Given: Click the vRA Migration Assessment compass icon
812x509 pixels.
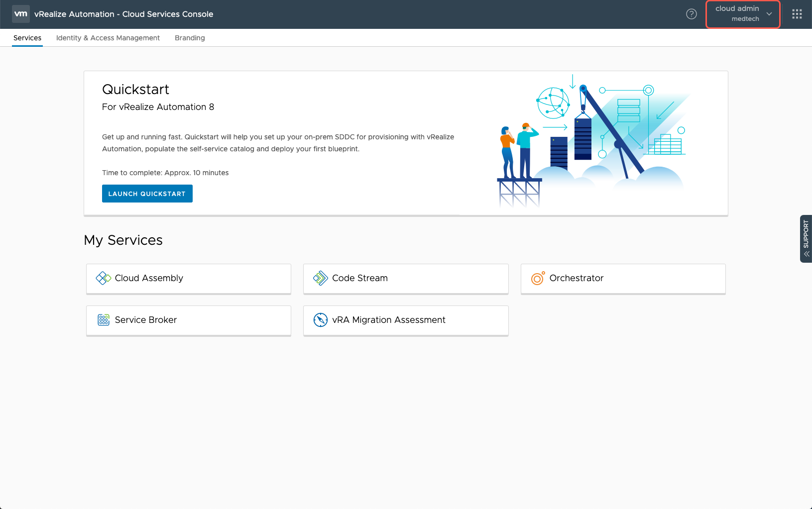Looking at the screenshot, I should click(x=320, y=320).
